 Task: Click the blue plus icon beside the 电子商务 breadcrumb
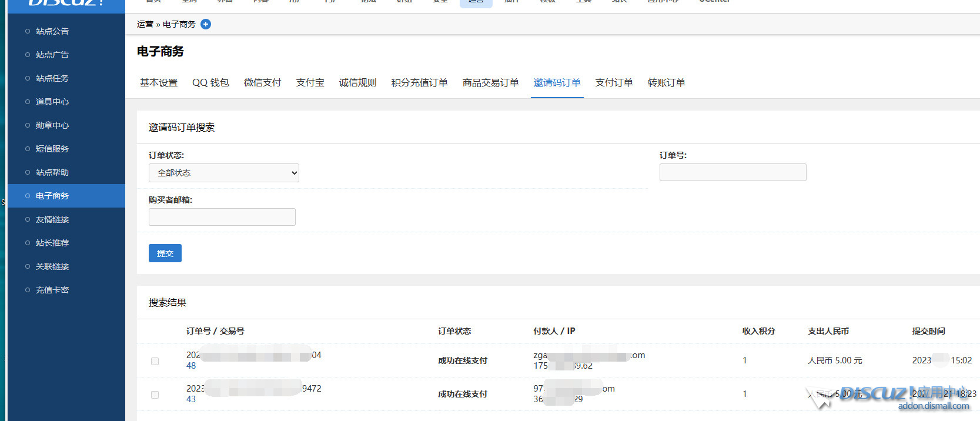206,24
